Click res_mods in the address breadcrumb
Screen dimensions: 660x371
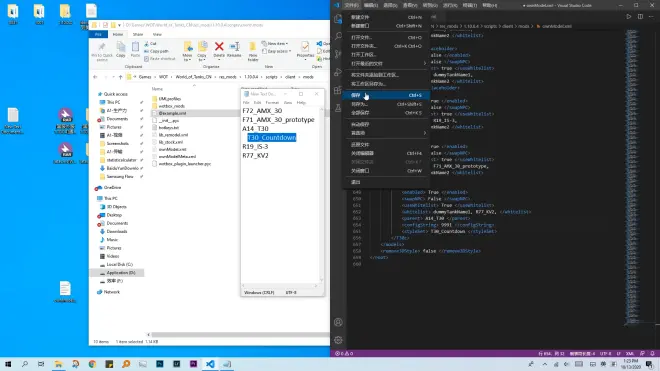coord(227,77)
